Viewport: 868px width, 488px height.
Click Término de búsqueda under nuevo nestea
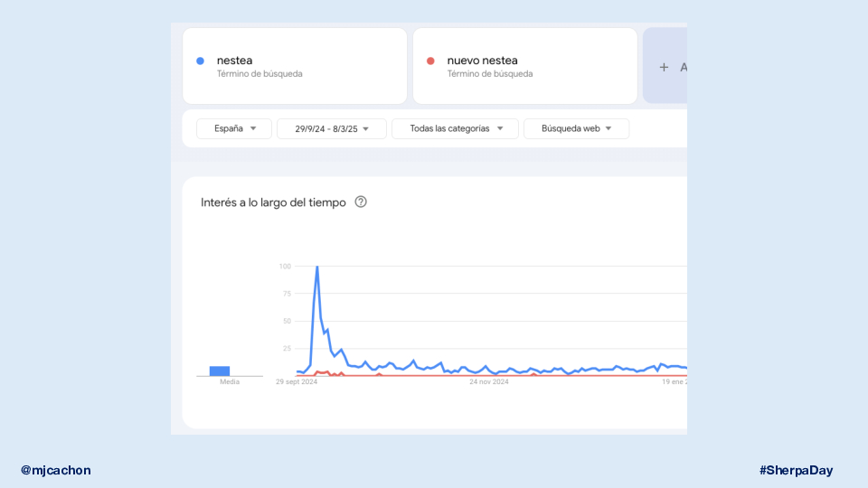pyautogui.click(x=490, y=73)
